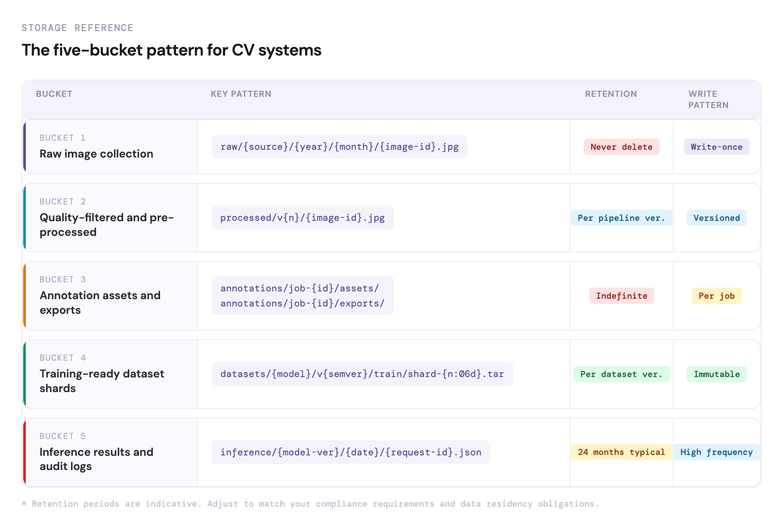
Task: Click the "Never delete" retention badge
Action: tap(621, 147)
